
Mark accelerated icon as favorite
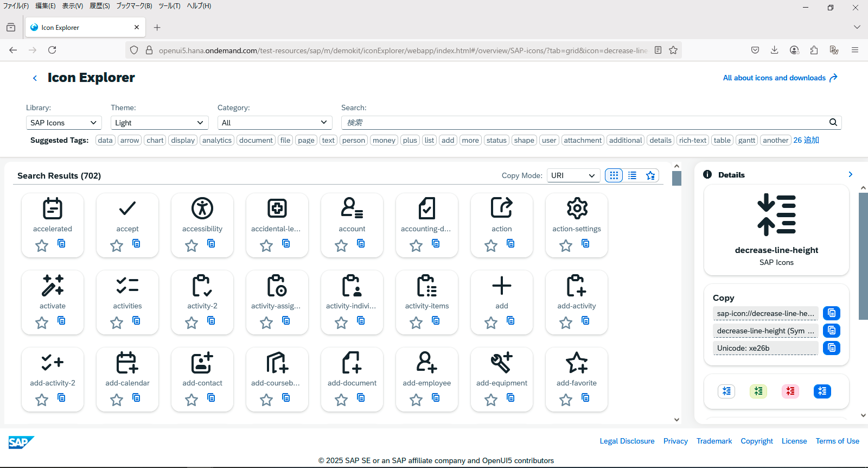pos(42,246)
